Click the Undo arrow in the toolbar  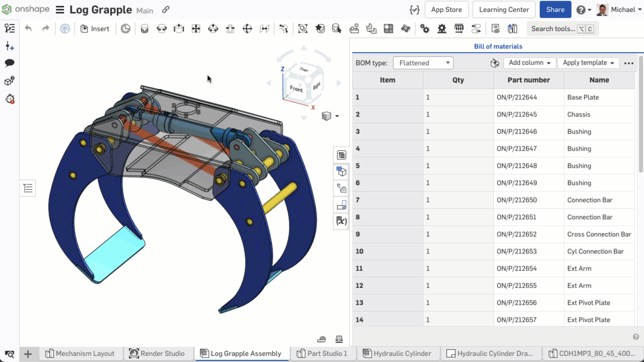coord(28,29)
